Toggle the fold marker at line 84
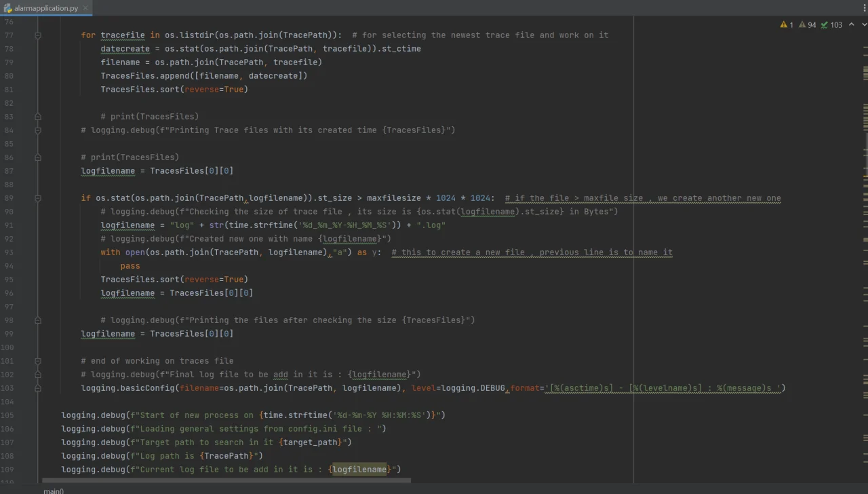The width and height of the screenshot is (868, 494). 38,130
